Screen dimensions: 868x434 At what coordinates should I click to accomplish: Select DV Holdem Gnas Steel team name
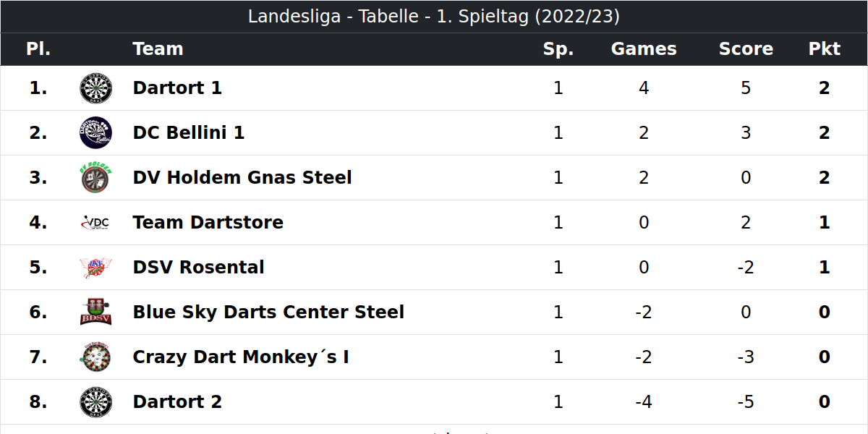coord(242,178)
